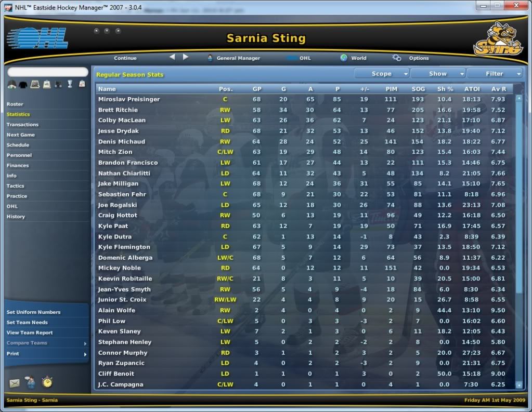Click the envelope mail icon
The height and width of the screenshot is (412, 532).
tap(14, 383)
